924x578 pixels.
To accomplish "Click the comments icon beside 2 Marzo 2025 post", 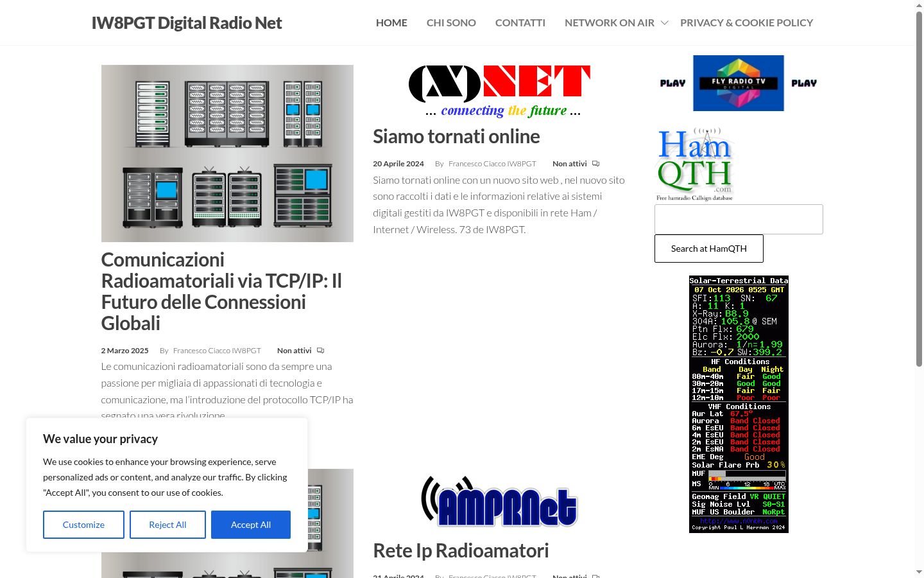I will click(320, 351).
